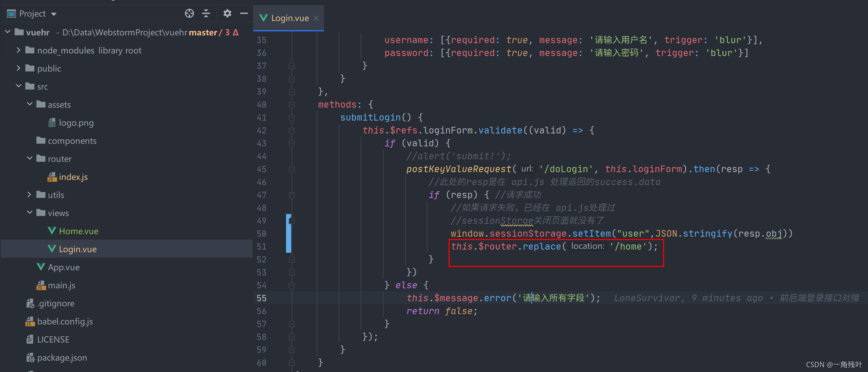Click the file icon beside LICENSE
868x372 pixels.
[30, 339]
